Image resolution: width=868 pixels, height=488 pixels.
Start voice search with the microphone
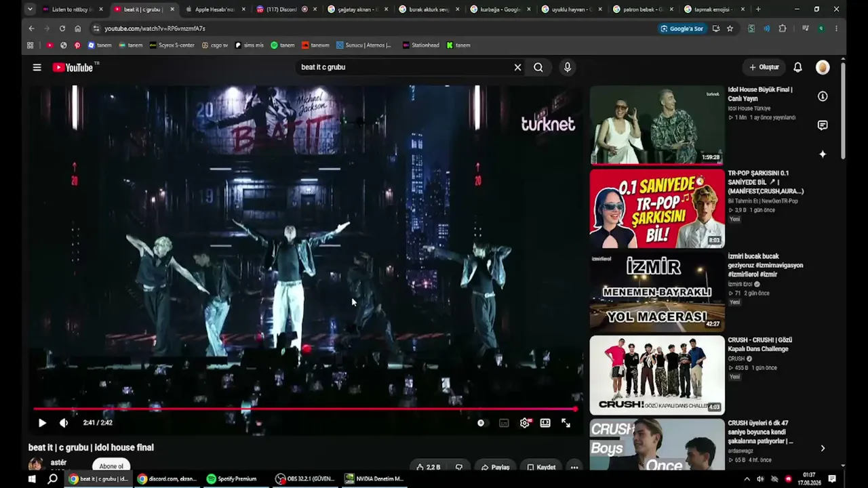568,67
